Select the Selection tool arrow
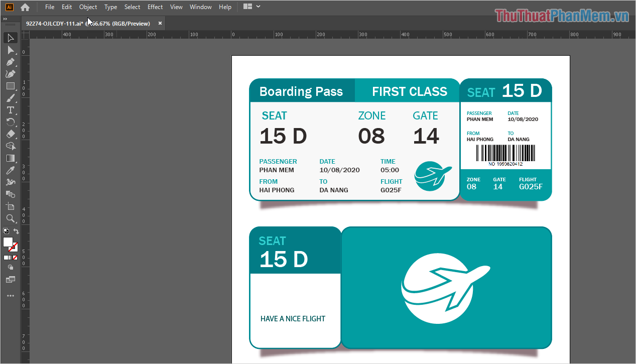The width and height of the screenshot is (636, 364). pyautogui.click(x=10, y=38)
